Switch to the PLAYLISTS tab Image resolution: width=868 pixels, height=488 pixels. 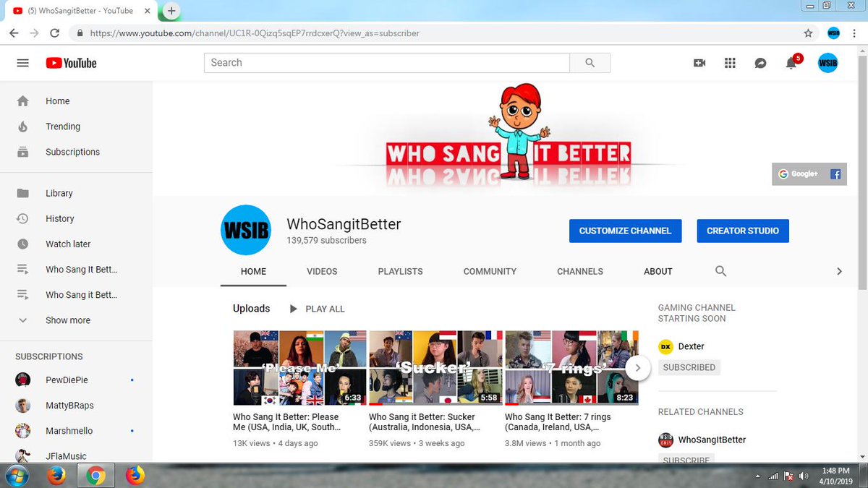400,271
